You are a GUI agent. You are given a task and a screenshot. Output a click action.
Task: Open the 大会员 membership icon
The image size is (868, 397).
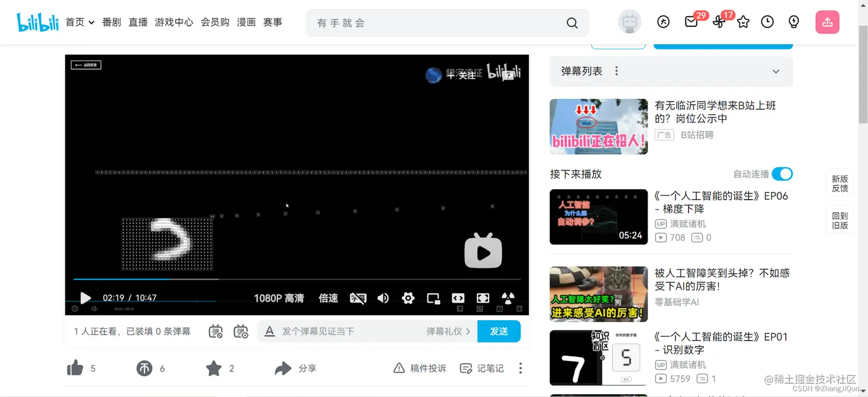pyautogui.click(x=663, y=22)
